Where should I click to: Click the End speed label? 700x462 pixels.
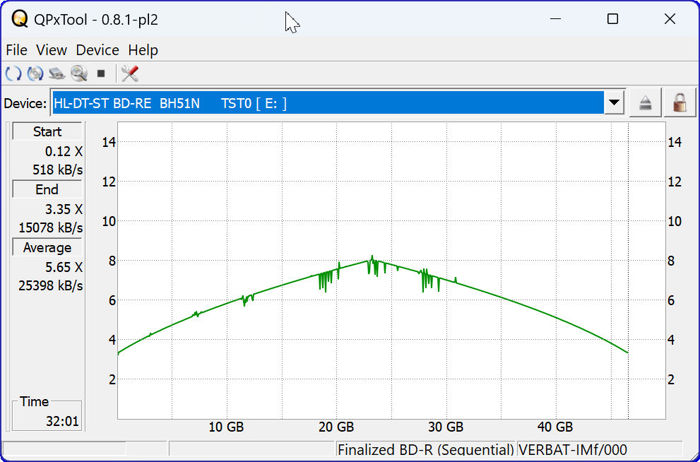pyautogui.click(x=47, y=190)
